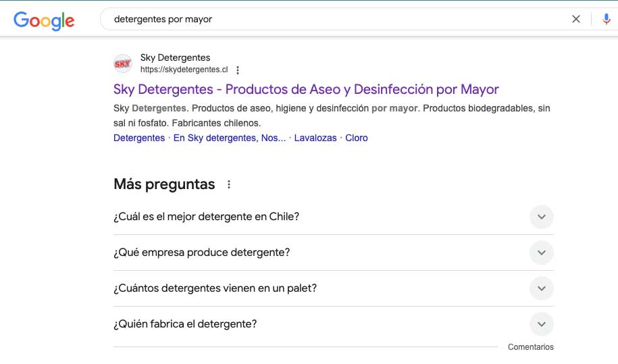
Task: Click question text '¿Quién fabrica el detergente?'
Action: click(x=185, y=324)
